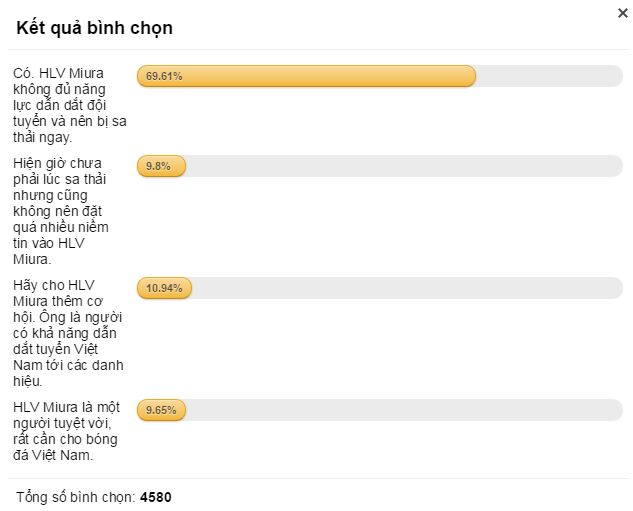Click the gray unfilled part of the first bar
633x511 pixels.
tap(549, 76)
